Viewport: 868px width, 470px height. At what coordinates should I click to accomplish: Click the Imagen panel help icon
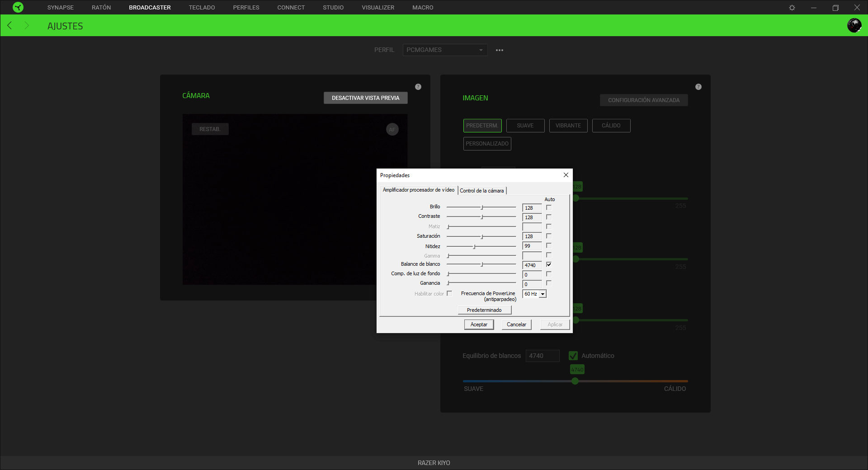[x=698, y=87]
